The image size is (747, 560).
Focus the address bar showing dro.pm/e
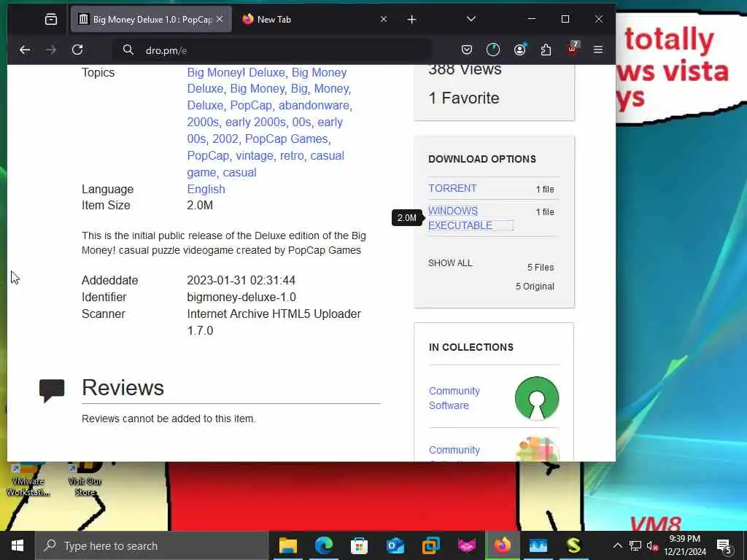pyautogui.click(x=271, y=50)
